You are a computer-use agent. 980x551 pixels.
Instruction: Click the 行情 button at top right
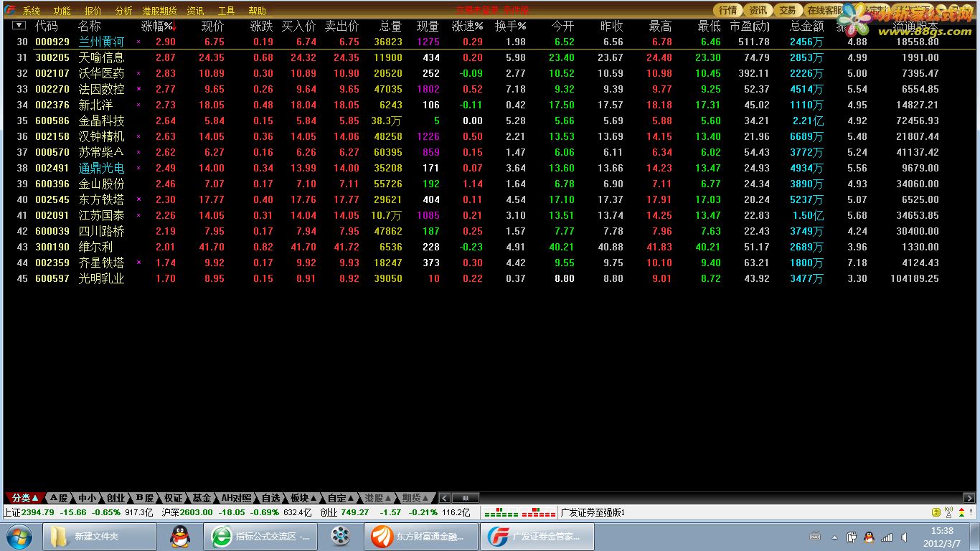(x=728, y=10)
